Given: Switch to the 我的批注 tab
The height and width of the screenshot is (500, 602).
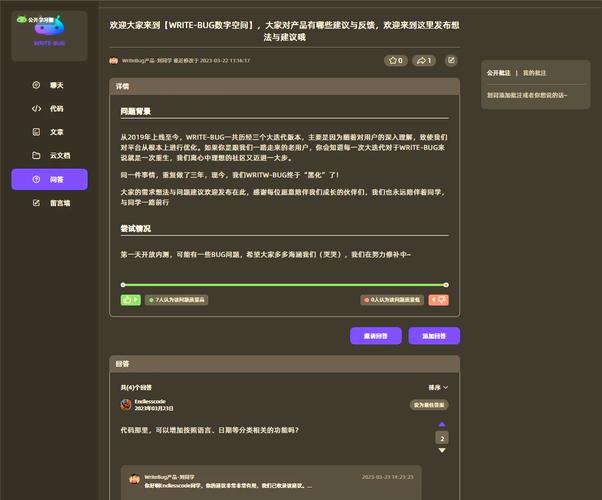Looking at the screenshot, I should (x=534, y=73).
